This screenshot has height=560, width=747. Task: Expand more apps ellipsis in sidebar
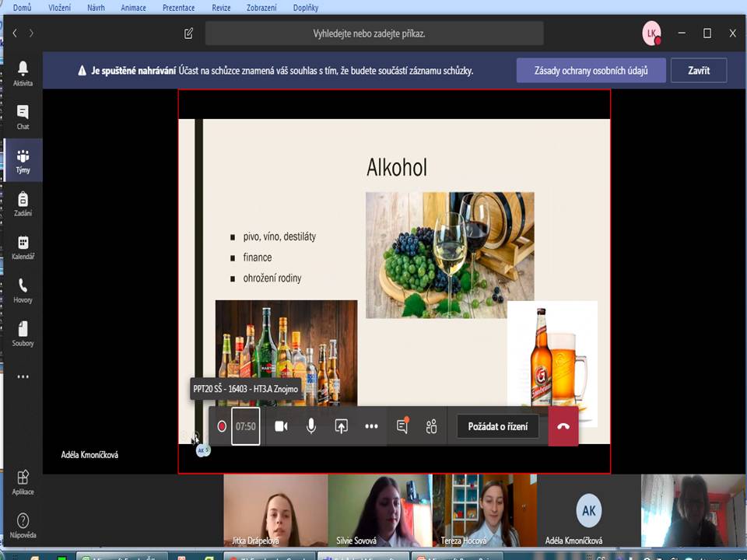(23, 376)
